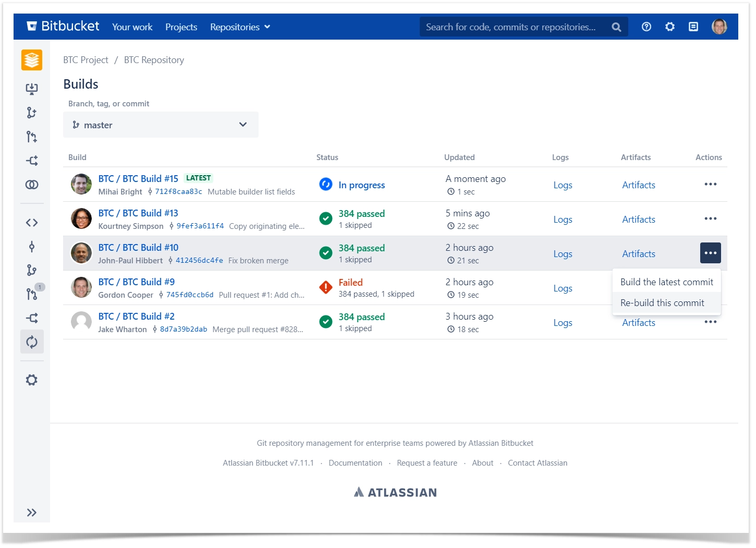Viewport: 756px width, 548px height.
Task: Open the inbox icon in header
Action: (x=693, y=27)
